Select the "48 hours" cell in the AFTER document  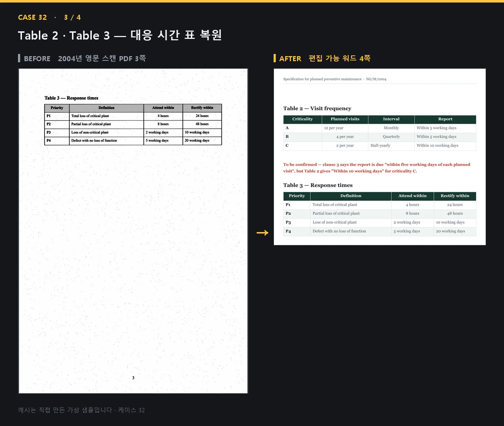point(455,214)
